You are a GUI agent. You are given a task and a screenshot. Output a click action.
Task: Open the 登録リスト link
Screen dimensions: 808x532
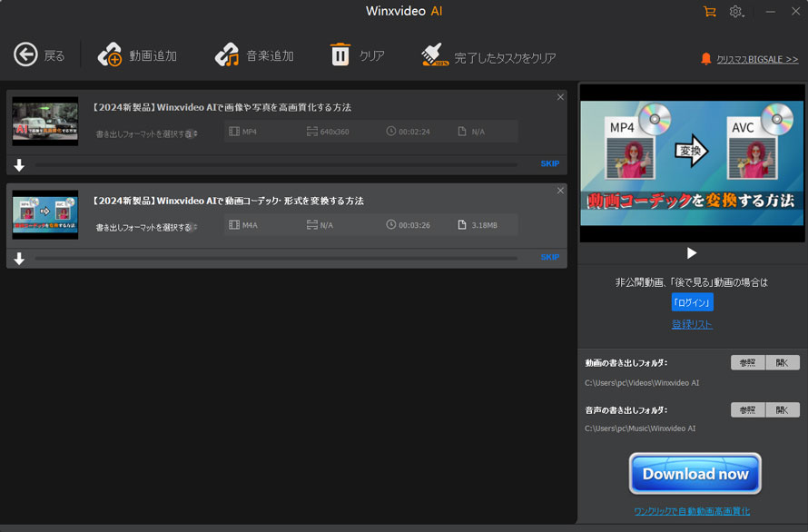pyautogui.click(x=692, y=323)
